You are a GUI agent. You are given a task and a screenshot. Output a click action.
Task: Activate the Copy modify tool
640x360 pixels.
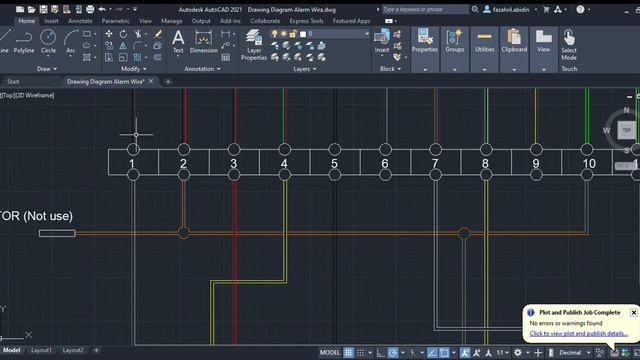coord(109,45)
